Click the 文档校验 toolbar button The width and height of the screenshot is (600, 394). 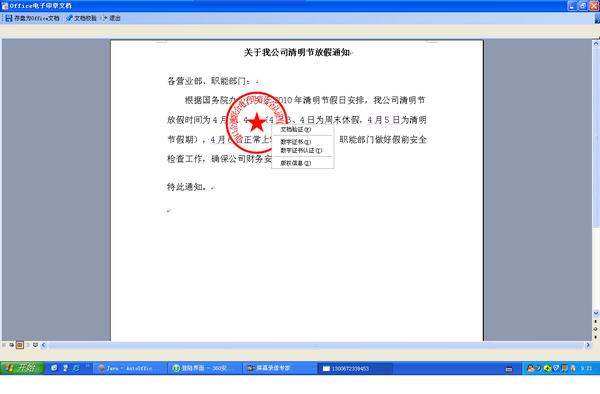81,18
